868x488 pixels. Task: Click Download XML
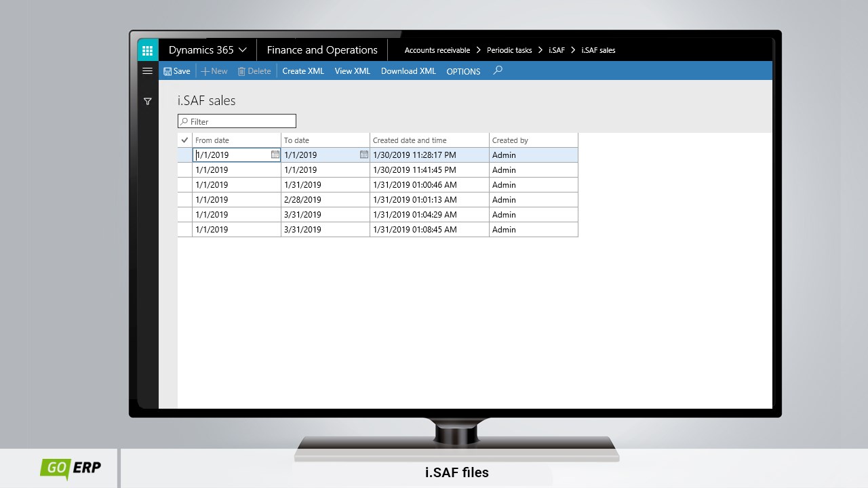(408, 71)
